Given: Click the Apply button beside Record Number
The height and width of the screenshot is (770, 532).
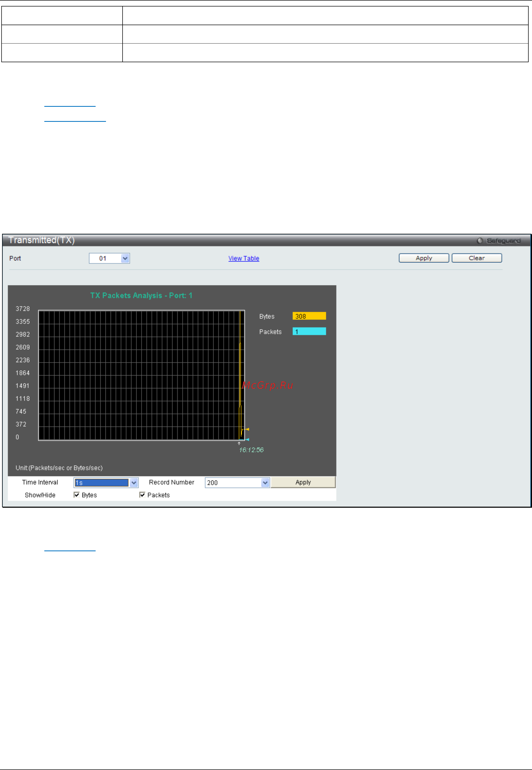Looking at the screenshot, I should [x=303, y=482].
